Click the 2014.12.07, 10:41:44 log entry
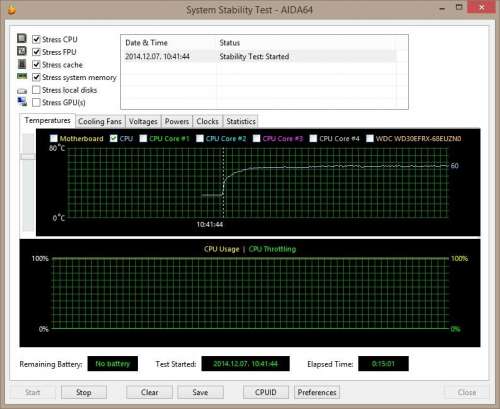This screenshot has width=500, height=409. coord(157,57)
